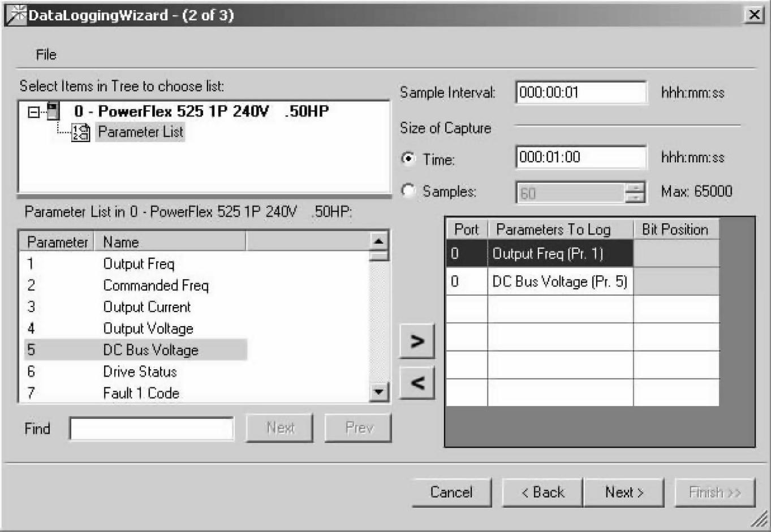Add selected parameter with the > arrow button

coord(417,341)
